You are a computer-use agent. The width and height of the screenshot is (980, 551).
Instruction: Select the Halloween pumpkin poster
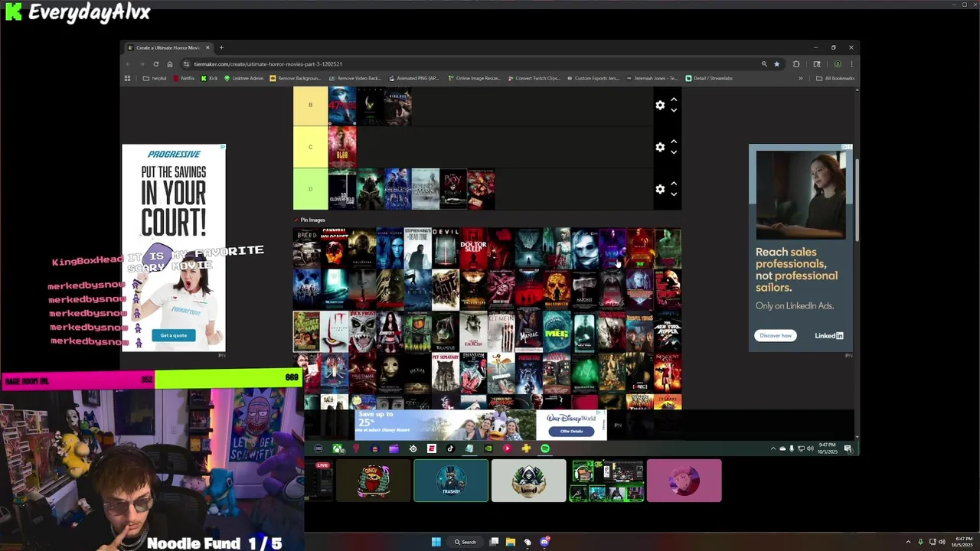557,289
